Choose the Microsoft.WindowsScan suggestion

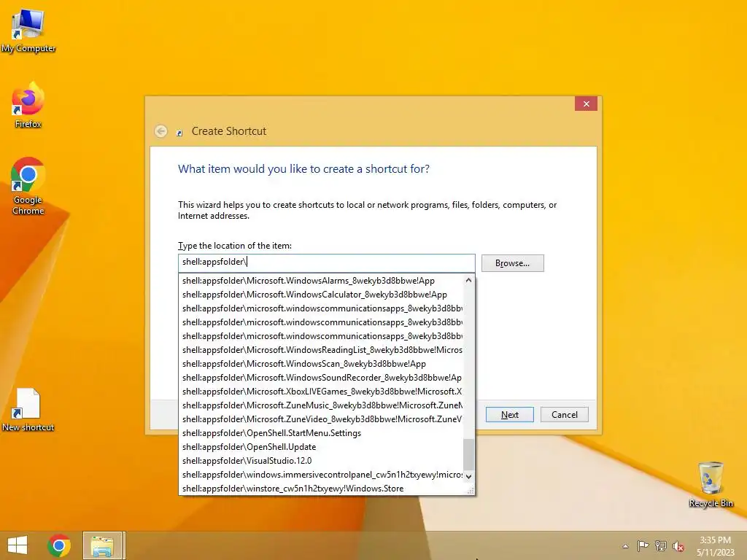(321, 364)
